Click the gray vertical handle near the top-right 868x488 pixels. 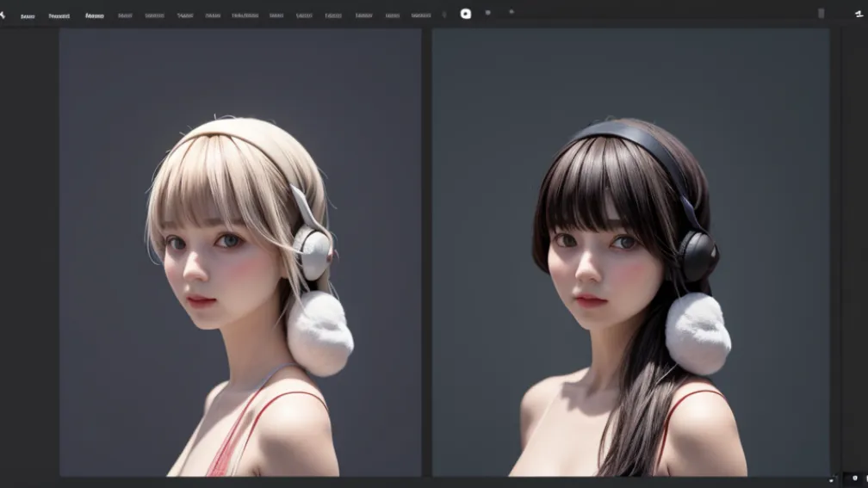tap(821, 14)
